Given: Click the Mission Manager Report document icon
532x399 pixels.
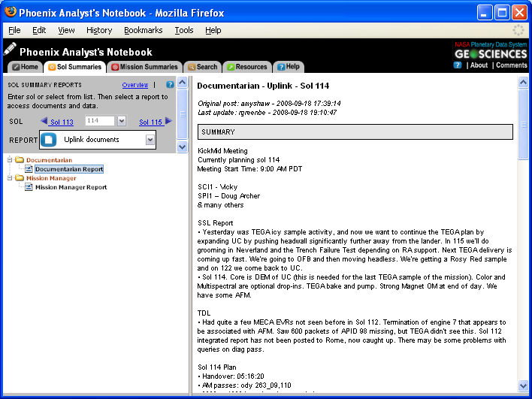Looking at the screenshot, I should coord(29,187).
